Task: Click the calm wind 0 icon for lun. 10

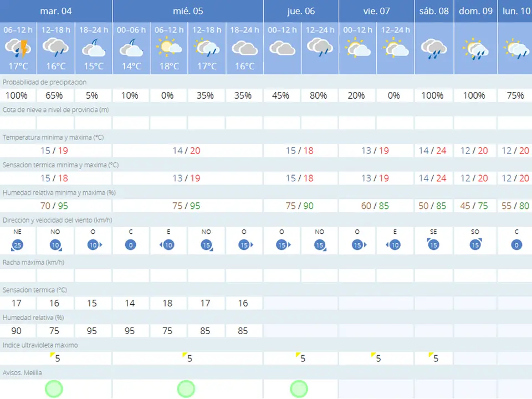Action: click(x=516, y=245)
